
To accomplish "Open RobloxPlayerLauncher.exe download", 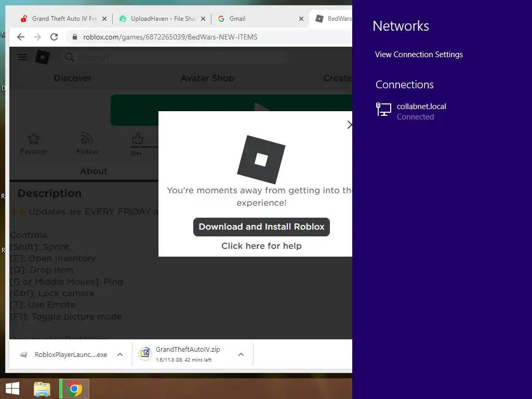I will [x=71, y=354].
